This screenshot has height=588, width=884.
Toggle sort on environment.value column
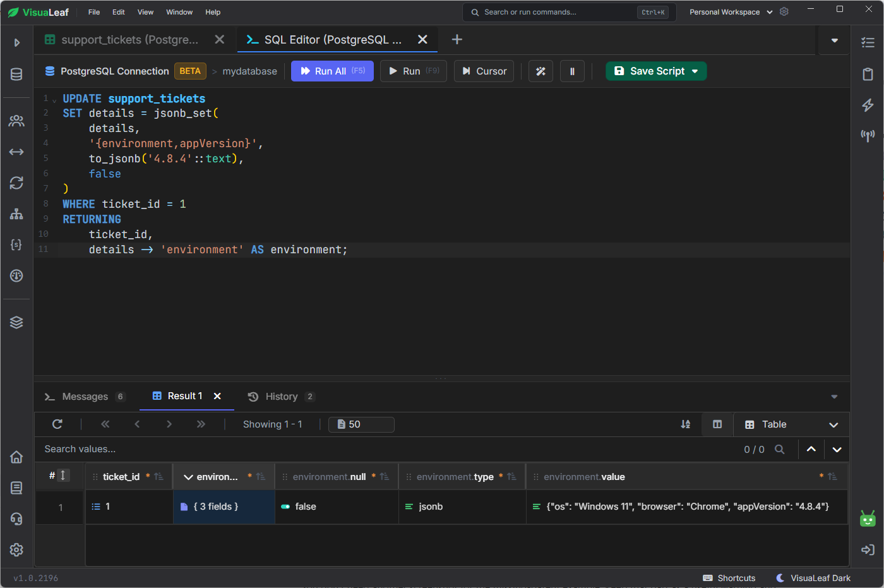[x=833, y=477]
